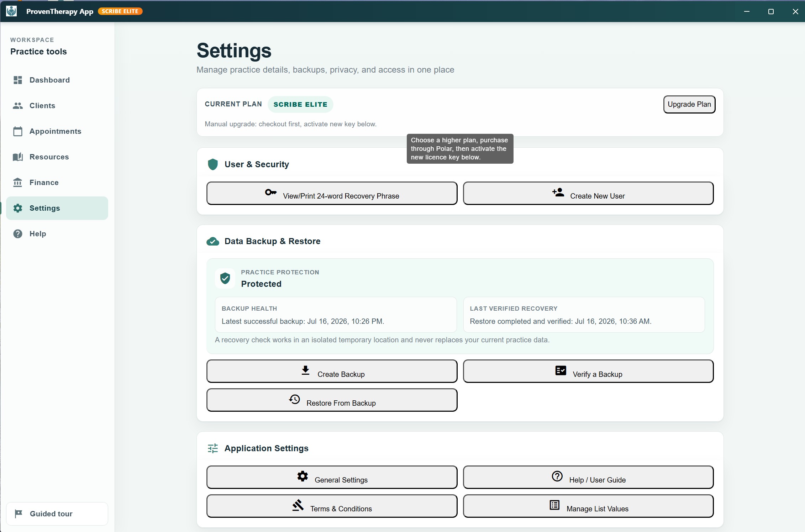
Task: Click the WORKSPACE label in sidebar
Action: click(32, 40)
